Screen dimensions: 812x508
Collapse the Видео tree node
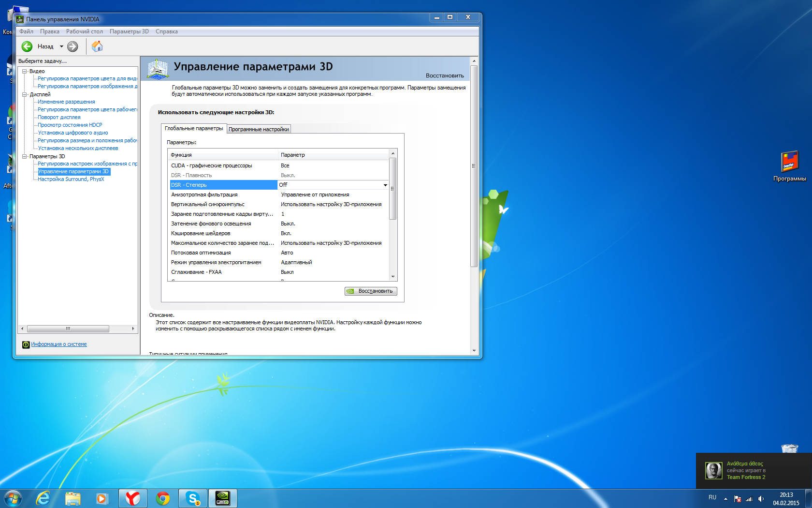24,71
